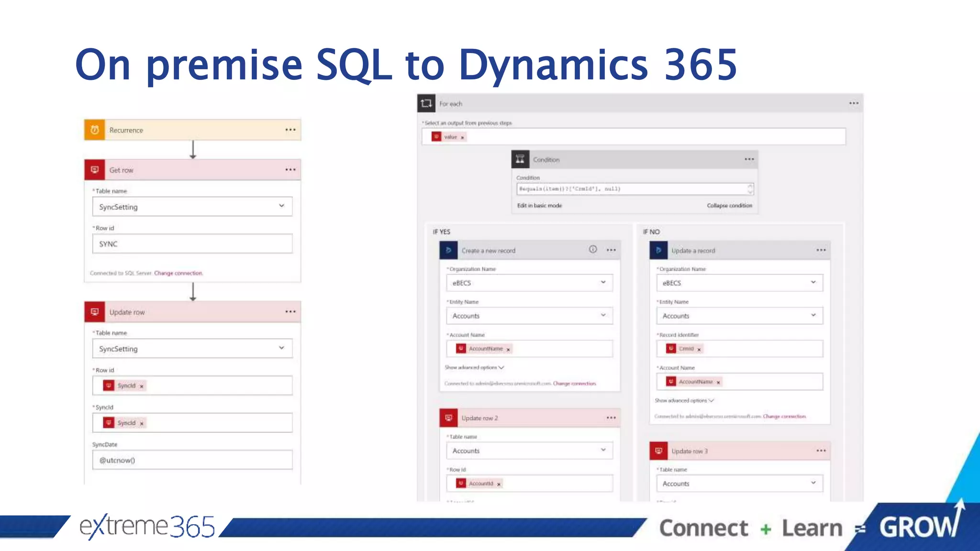Open the Update a record ellipsis menu
Viewport: 980px width, 551px height.
click(821, 250)
